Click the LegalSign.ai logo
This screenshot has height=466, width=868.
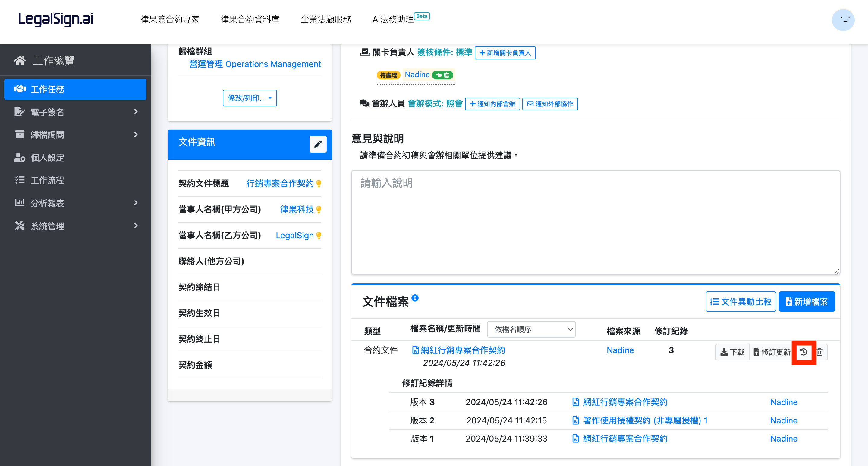click(56, 19)
